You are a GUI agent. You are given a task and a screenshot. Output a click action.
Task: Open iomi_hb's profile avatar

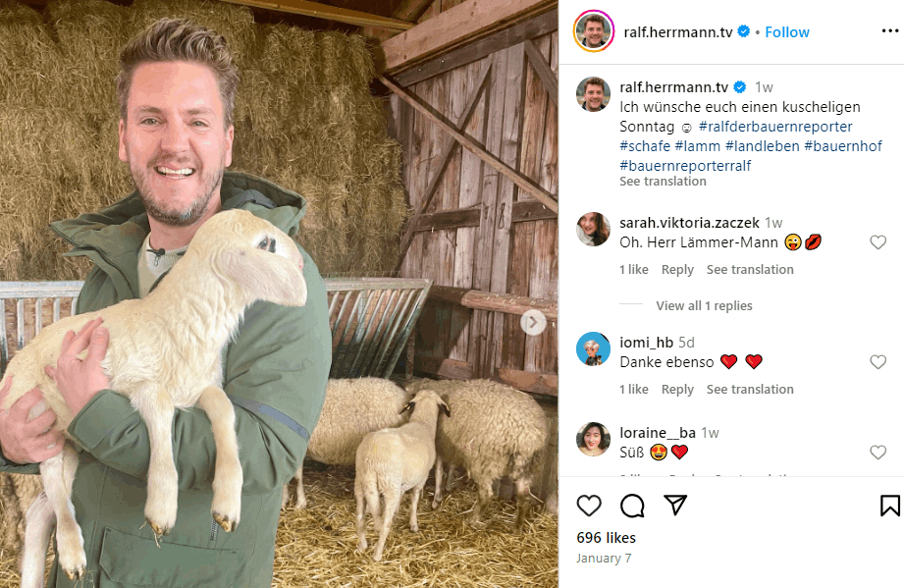594,348
